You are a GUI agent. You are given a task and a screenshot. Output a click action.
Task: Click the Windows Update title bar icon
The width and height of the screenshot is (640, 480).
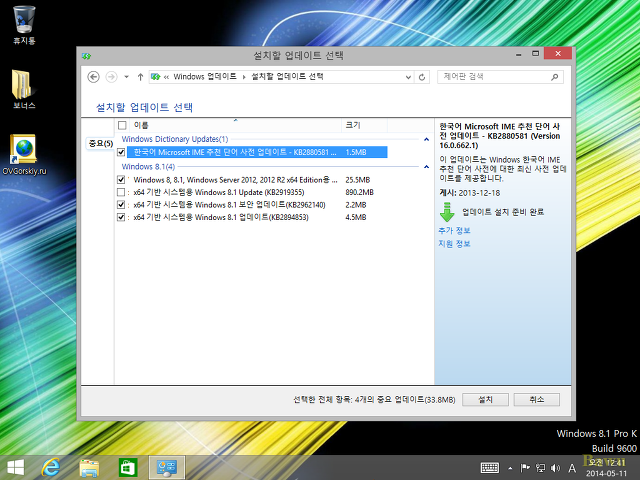(86, 56)
